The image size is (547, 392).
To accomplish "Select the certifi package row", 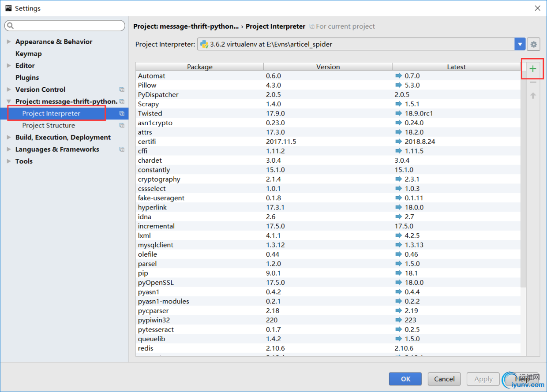I will (x=328, y=142).
